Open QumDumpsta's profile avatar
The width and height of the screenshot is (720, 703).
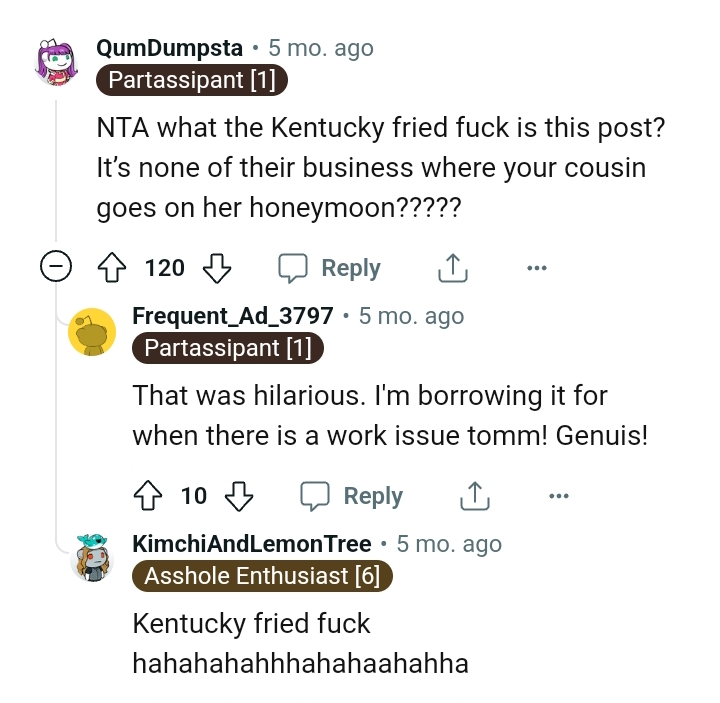click(57, 63)
